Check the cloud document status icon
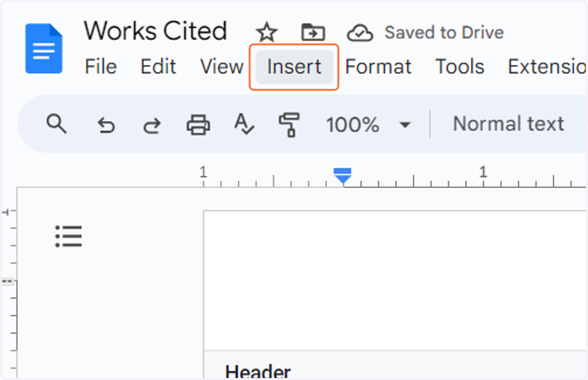 coord(360,33)
